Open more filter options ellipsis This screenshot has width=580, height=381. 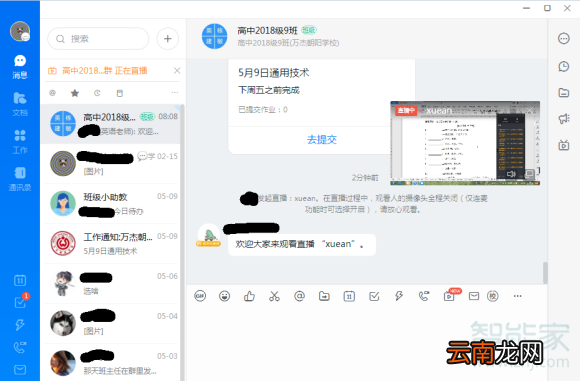[175, 92]
